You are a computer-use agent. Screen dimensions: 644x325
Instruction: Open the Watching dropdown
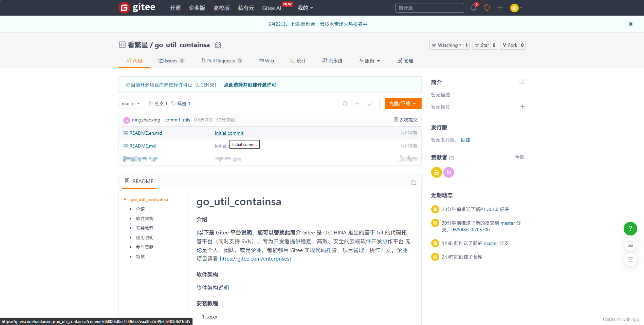[x=446, y=45]
